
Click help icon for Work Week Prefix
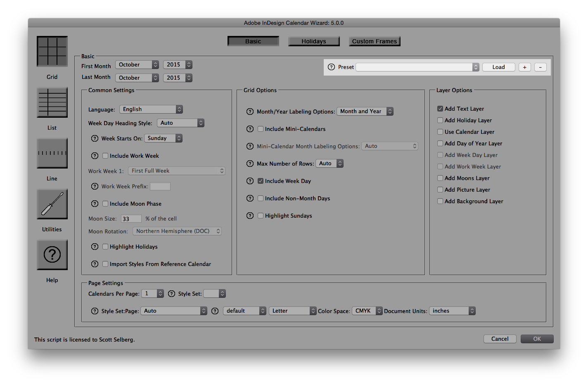95,186
